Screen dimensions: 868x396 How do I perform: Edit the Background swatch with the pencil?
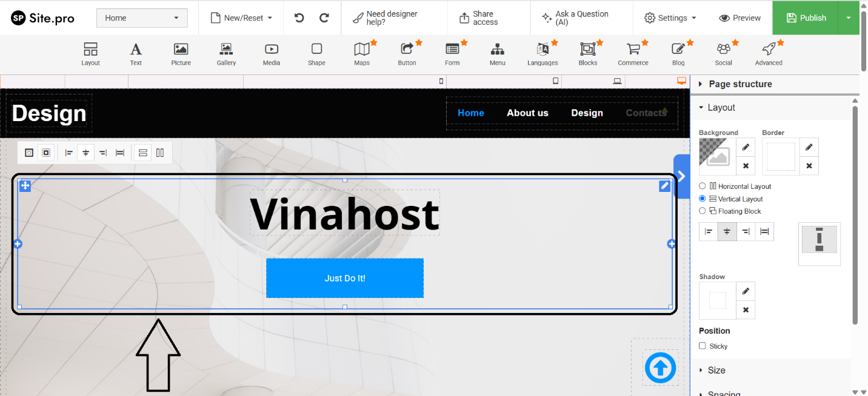[x=746, y=147]
